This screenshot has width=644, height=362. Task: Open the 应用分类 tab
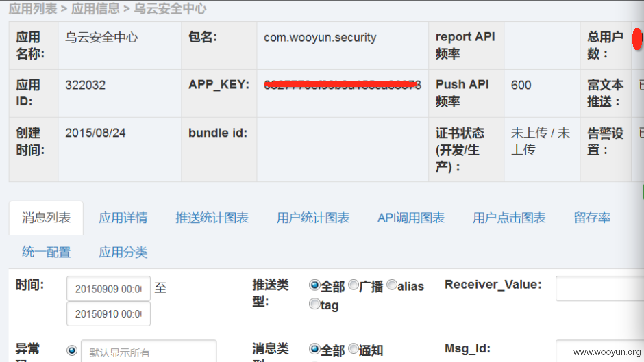coord(123,252)
